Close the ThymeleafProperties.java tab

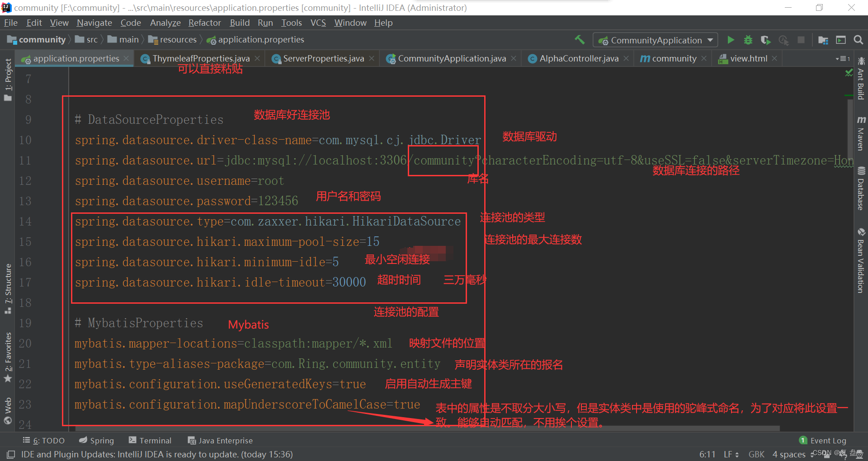point(257,58)
